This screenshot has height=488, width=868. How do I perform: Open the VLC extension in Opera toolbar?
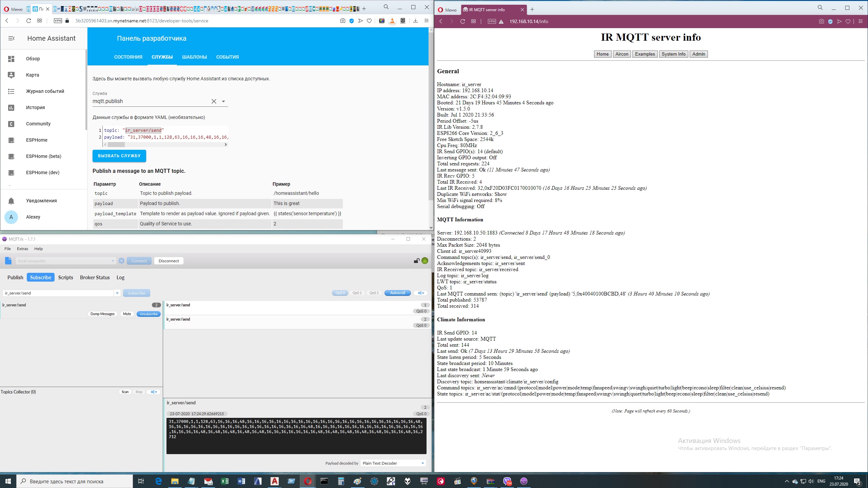coord(392,21)
